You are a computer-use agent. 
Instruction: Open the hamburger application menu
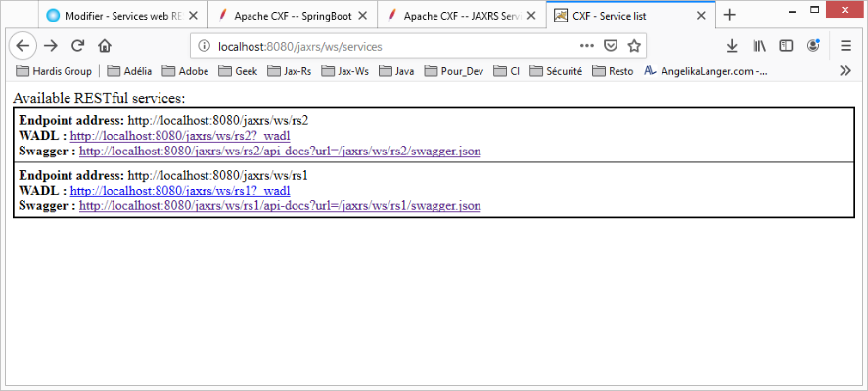846,46
